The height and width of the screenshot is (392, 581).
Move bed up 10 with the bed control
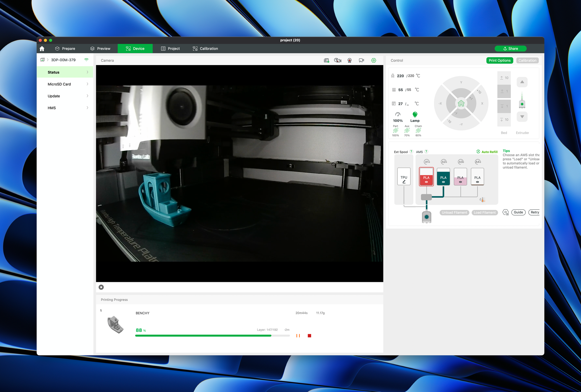(x=504, y=78)
